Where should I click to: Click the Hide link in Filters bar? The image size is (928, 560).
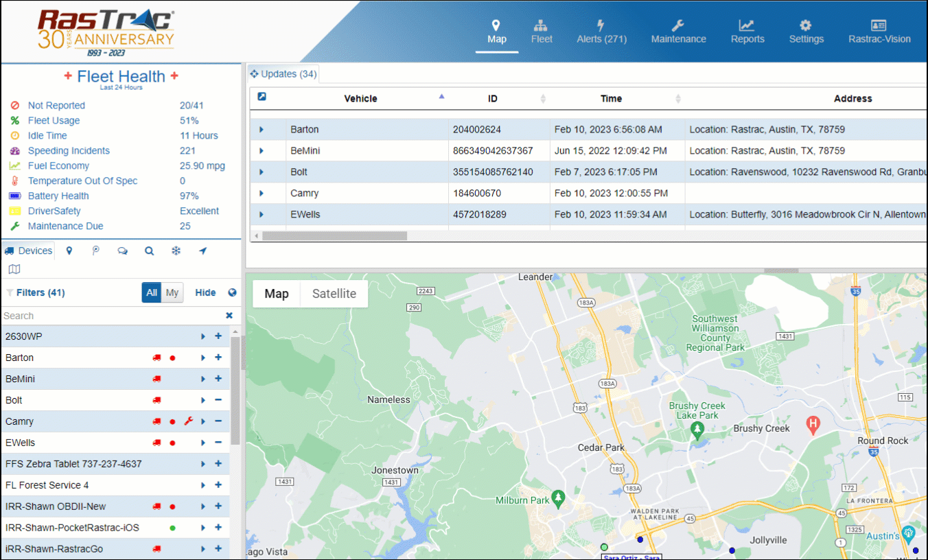pyautogui.click(x=205, y=293)
